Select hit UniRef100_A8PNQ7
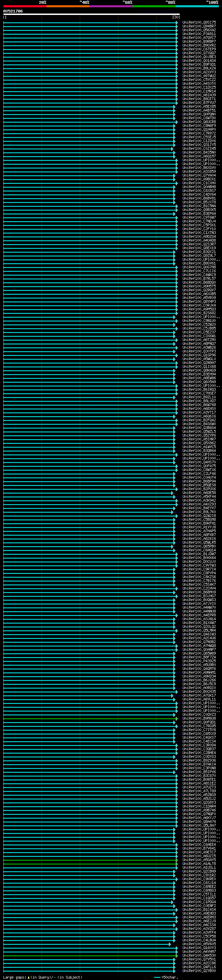 point(199,343)
